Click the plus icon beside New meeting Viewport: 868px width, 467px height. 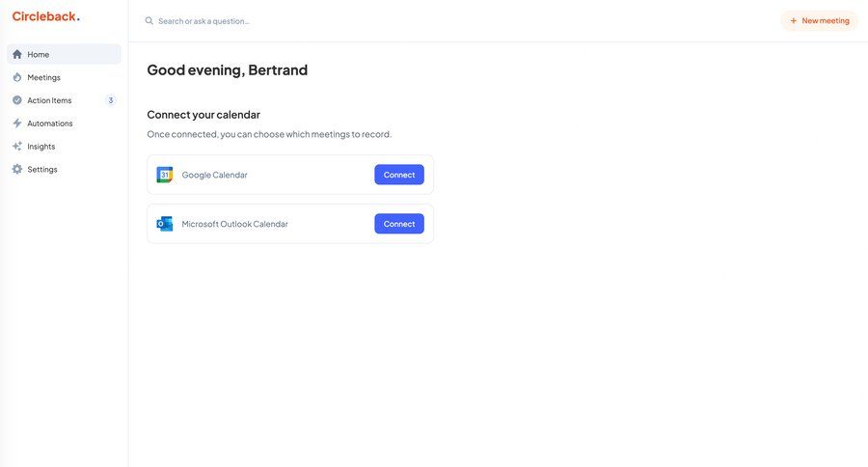pyautogui.click(x=794, y=20)
